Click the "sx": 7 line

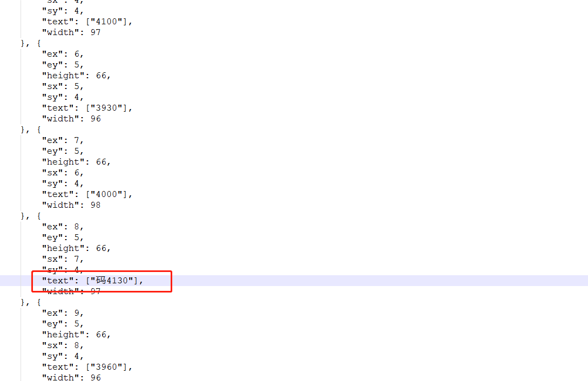click(x=63, y=259)
